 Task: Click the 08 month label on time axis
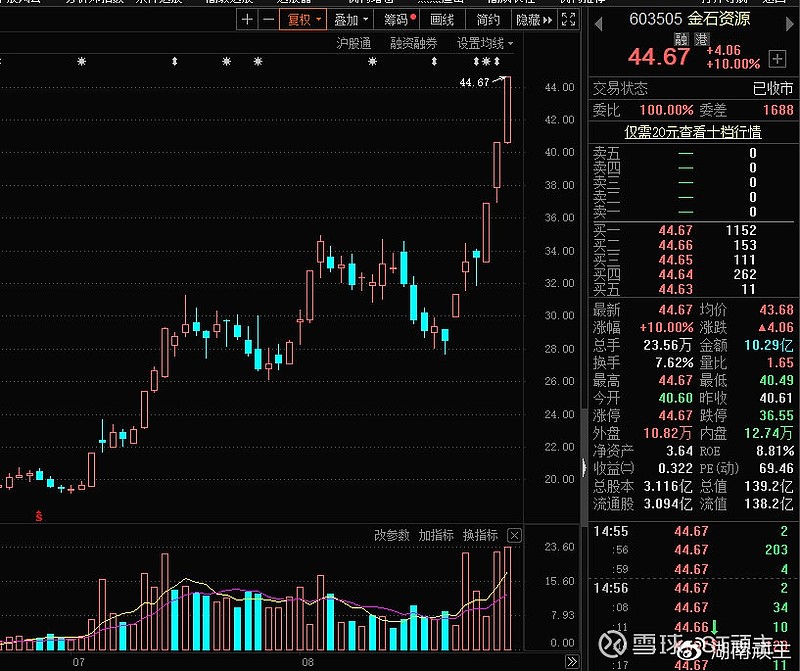point(308,662)
